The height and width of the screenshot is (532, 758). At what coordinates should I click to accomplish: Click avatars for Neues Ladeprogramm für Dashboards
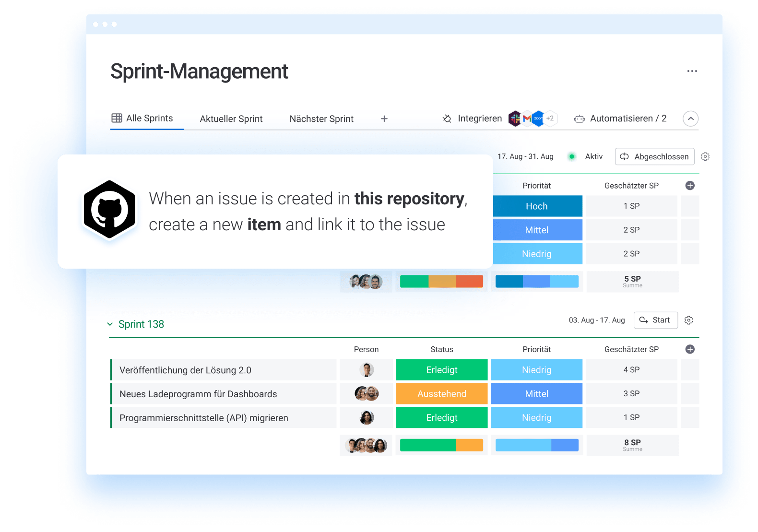367,394
